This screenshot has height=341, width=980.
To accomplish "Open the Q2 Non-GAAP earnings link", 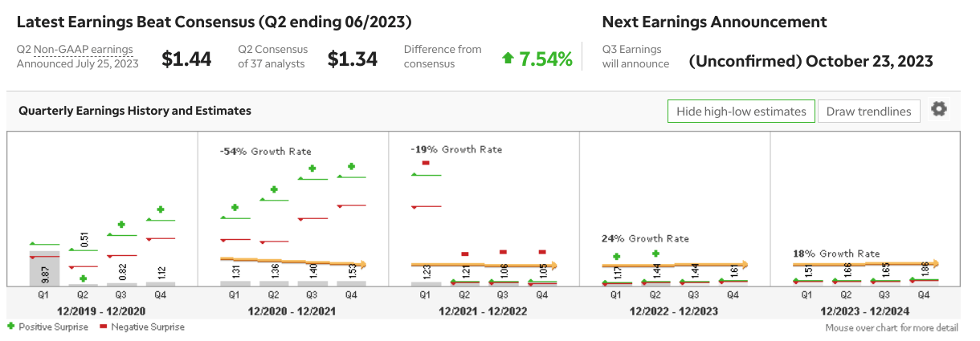I will (75, 49).
